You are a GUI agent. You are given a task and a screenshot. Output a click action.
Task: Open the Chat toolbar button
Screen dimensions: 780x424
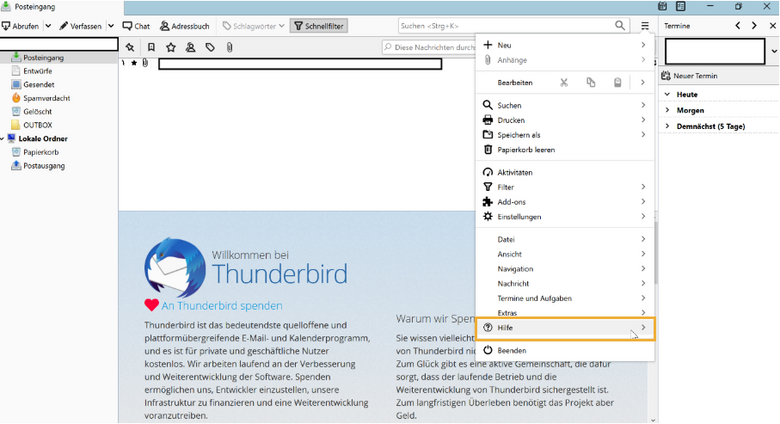[136, 26]
